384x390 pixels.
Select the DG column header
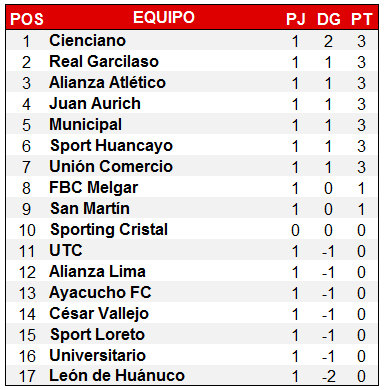pyautogui.click(x=329, y=19)
